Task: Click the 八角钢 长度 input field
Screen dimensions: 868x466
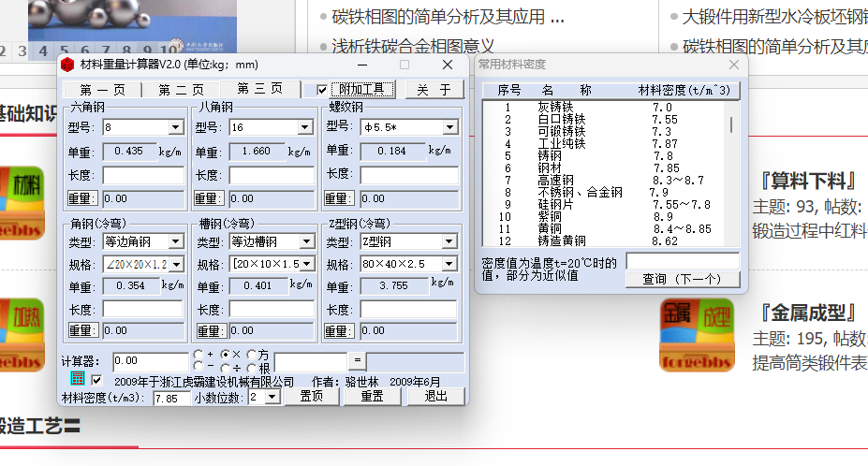Action: tap(272, 175)
